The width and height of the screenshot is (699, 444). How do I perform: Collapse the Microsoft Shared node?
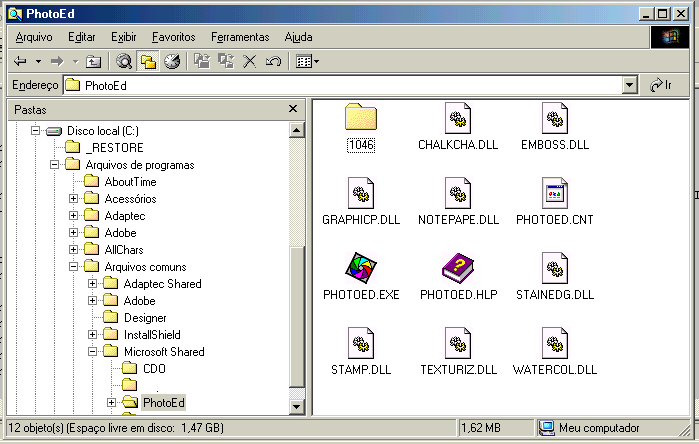click(93, 351)
